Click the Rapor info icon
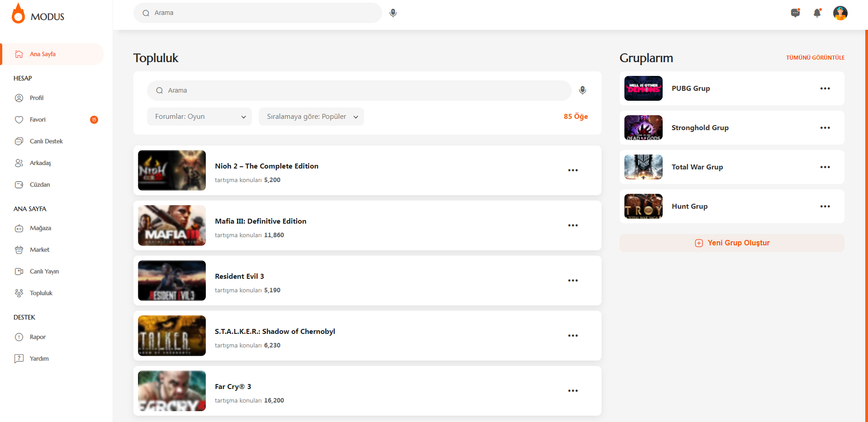This screenshot has height=422, width=868. pos(19,337)
